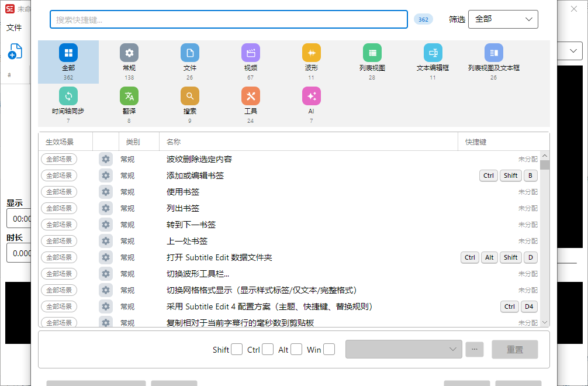Tick the Shift modifier checkbox
Image resolution: width=588 pixels, height=386 pixels.
tap(237, 349)
